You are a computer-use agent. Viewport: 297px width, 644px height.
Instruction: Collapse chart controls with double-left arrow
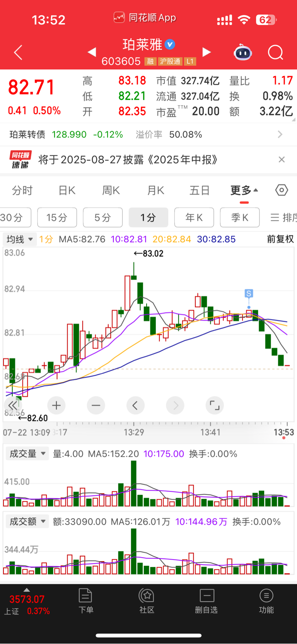click(13, 405)
